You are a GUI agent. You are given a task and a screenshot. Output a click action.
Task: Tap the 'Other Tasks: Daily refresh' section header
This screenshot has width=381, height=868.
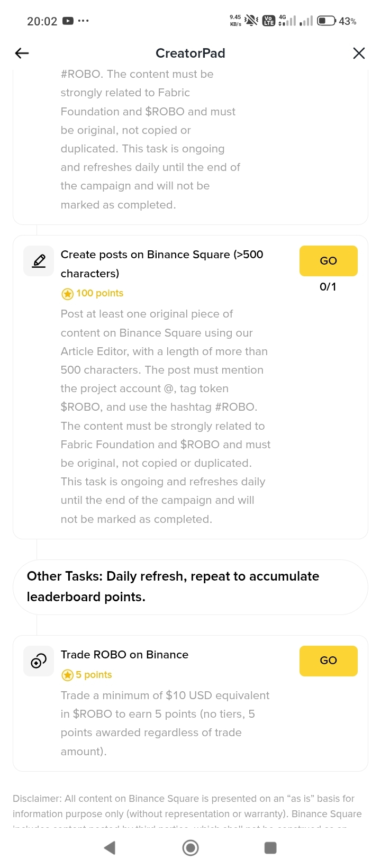click(x=173, y=586)
